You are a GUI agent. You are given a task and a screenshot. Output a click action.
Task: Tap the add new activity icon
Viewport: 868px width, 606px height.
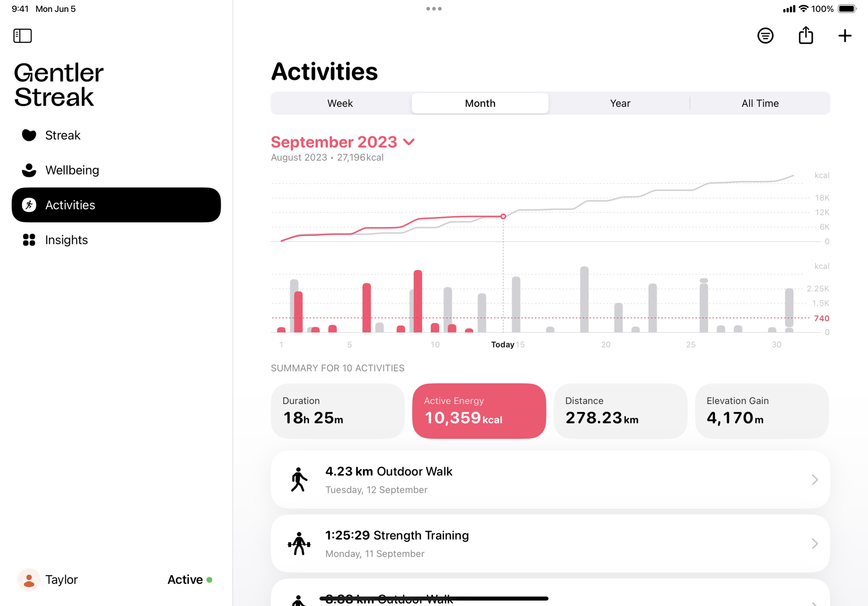846,36
